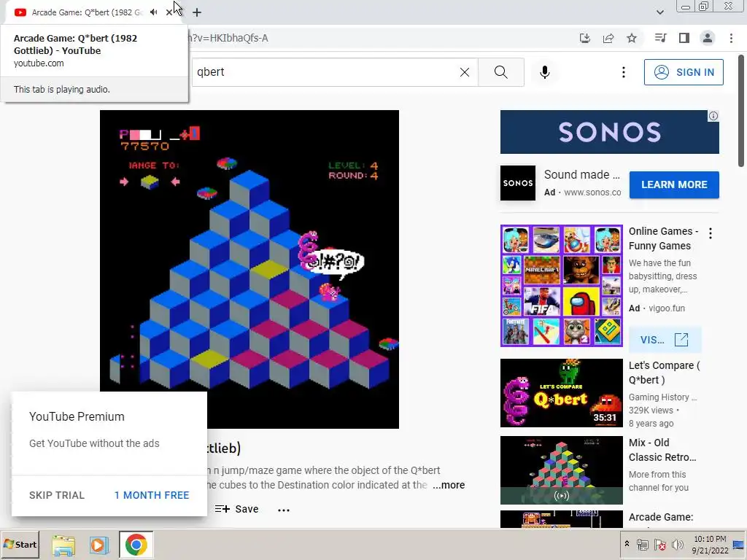The image size is (747, 560).
Task: Open the Chrome three-dot menu
Action: pos(731,38)
